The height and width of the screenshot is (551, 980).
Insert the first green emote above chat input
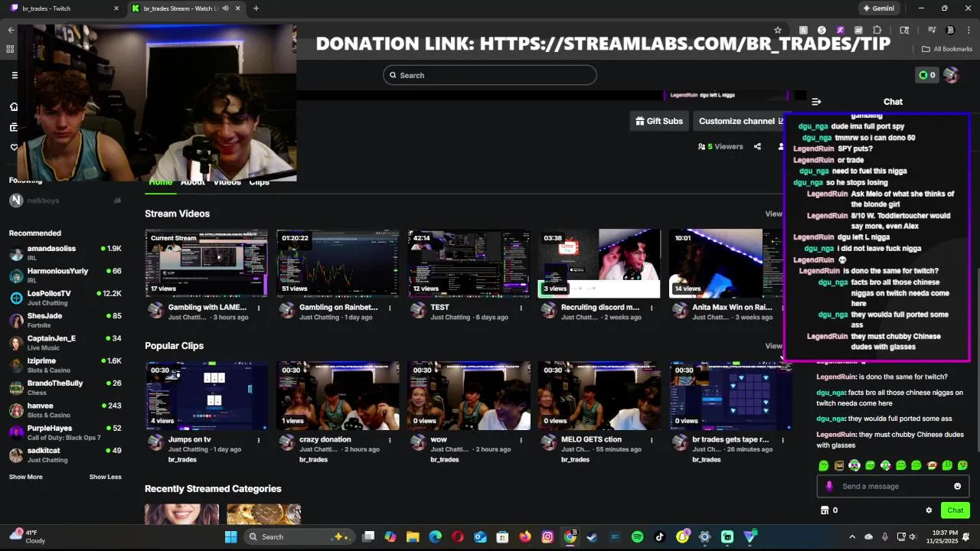click(824, 465)
